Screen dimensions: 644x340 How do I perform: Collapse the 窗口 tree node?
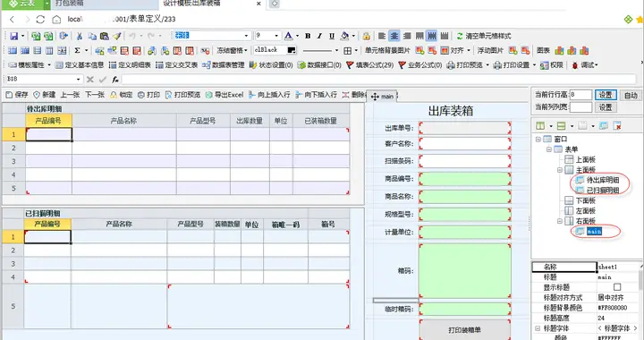click(538, 140)
